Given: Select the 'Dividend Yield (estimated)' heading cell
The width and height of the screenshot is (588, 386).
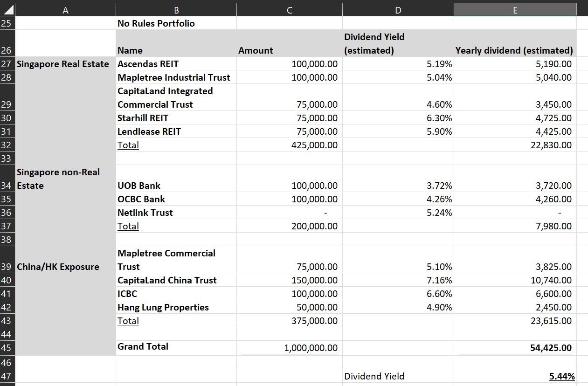Looking at the screenshot, I should click(x=398, y=44).
